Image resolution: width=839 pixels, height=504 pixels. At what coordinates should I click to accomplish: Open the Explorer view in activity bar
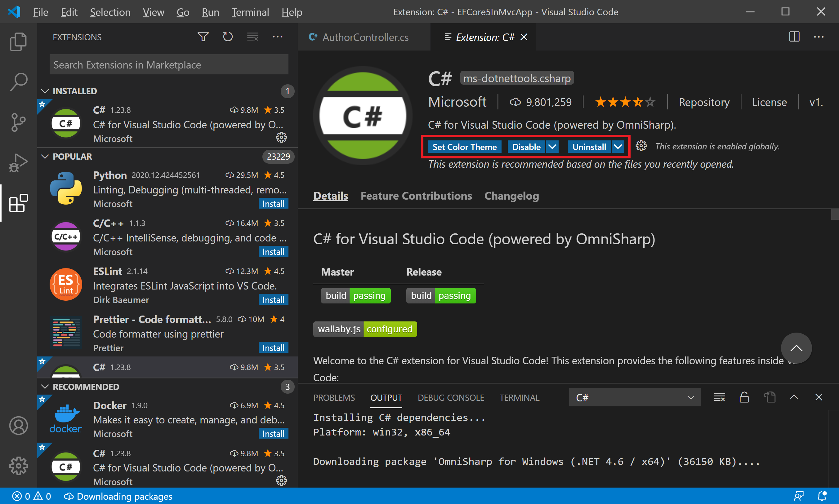pyautogui.click(x=18, y=42)
